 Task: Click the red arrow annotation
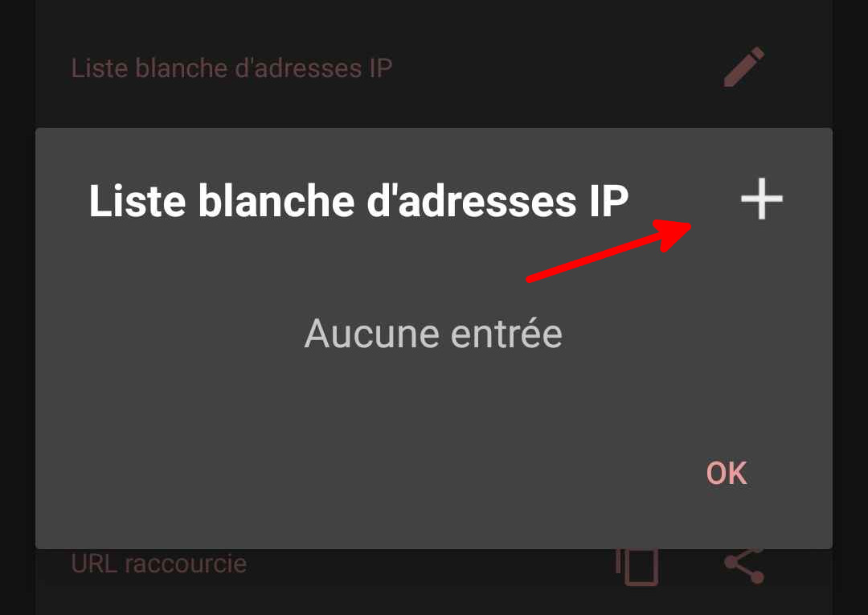click(x=609, y=251)
